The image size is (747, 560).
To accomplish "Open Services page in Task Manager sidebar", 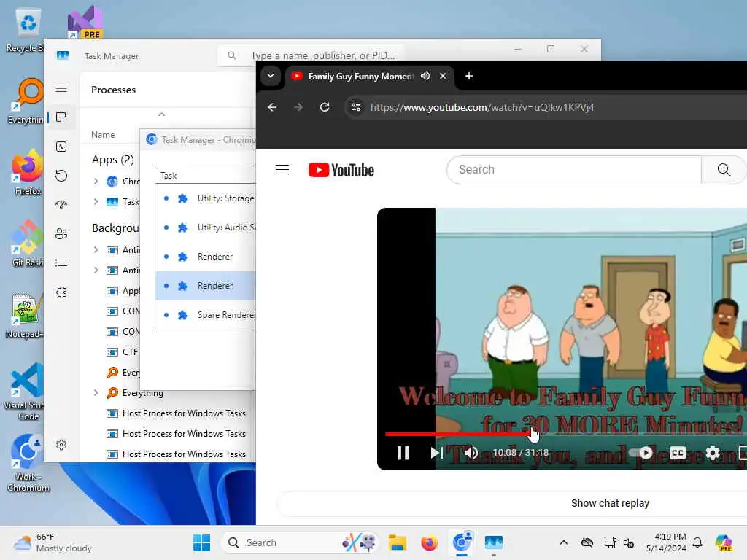I will tap(61, 292).
